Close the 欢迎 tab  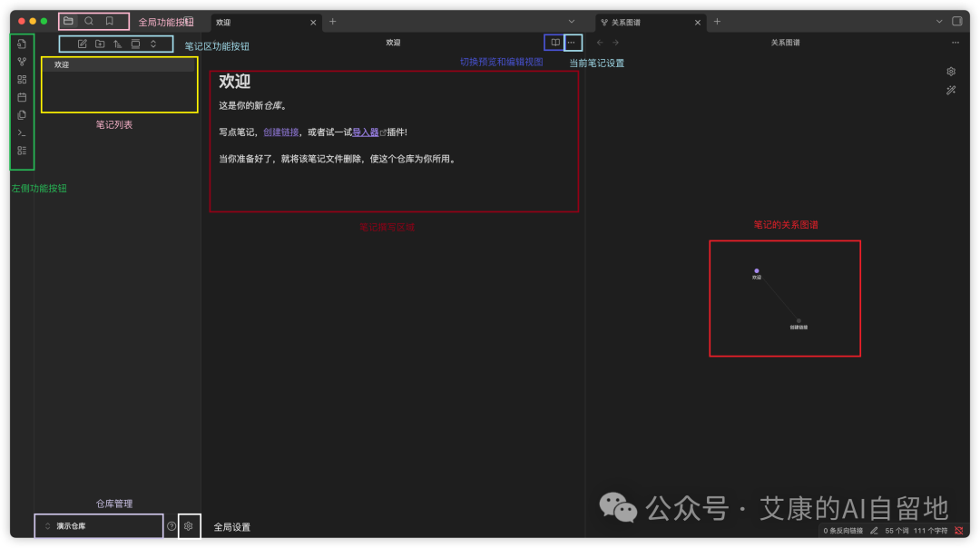[x=313, y=22]
